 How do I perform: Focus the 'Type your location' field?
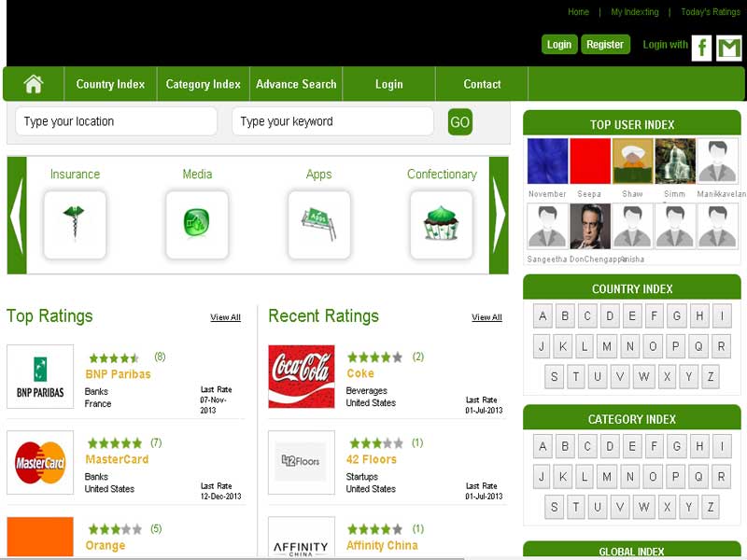(x=116, y=121)
